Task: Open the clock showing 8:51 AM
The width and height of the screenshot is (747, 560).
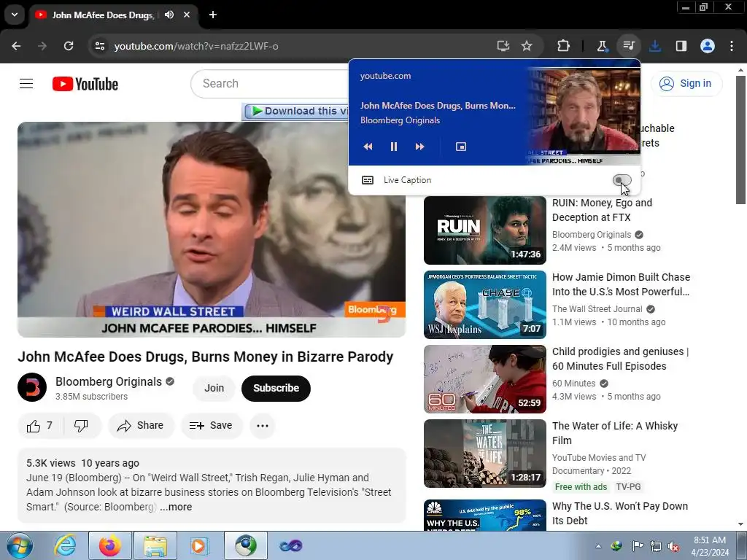Action: click(710, 546)
